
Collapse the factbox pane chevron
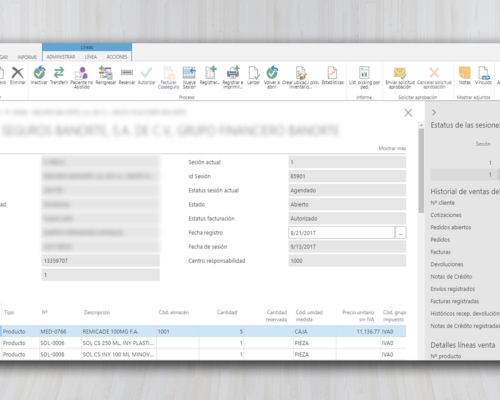(x=434, y=113)
